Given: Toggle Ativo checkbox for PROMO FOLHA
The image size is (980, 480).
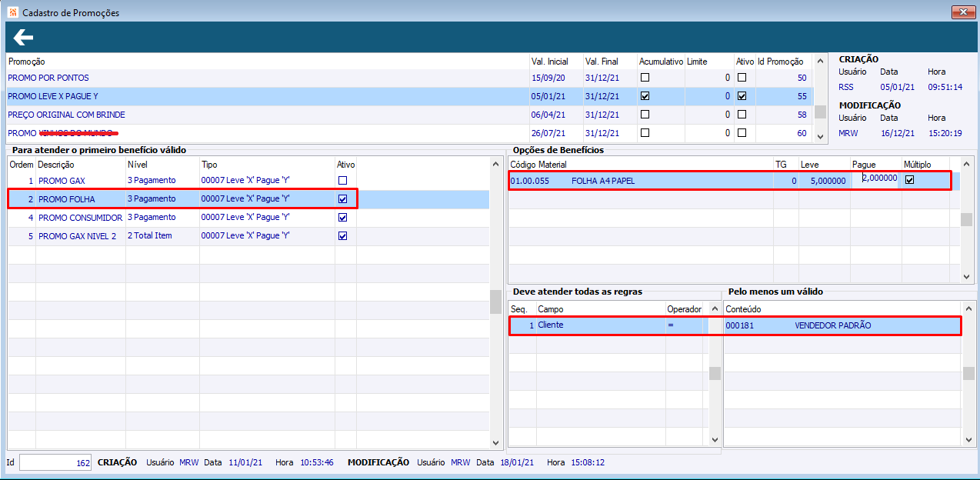Looking at the screenshot, I should [343, 198].
